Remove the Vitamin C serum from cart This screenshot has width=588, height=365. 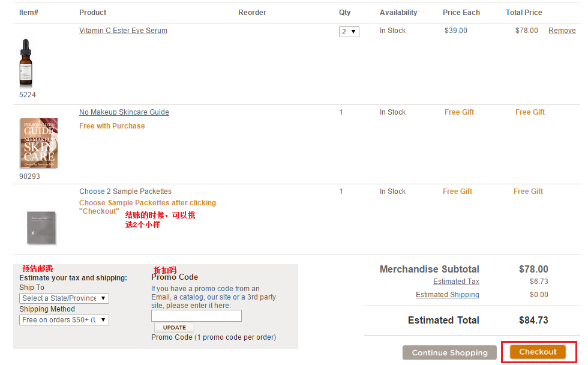(x=562, y=31)
